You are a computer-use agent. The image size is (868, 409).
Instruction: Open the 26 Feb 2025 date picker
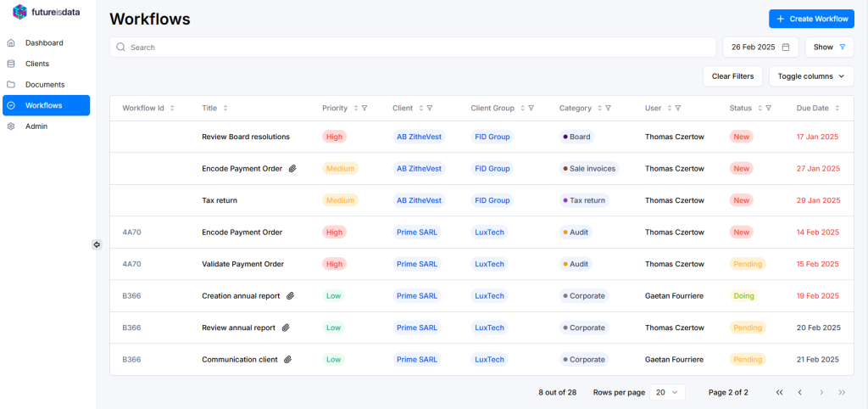[759, 48]
